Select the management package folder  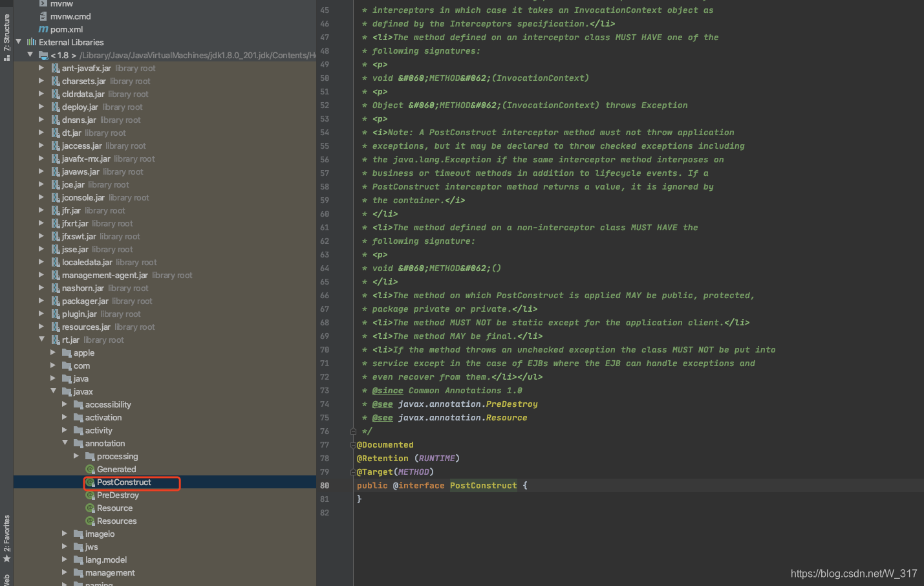(x=110, y=572)
